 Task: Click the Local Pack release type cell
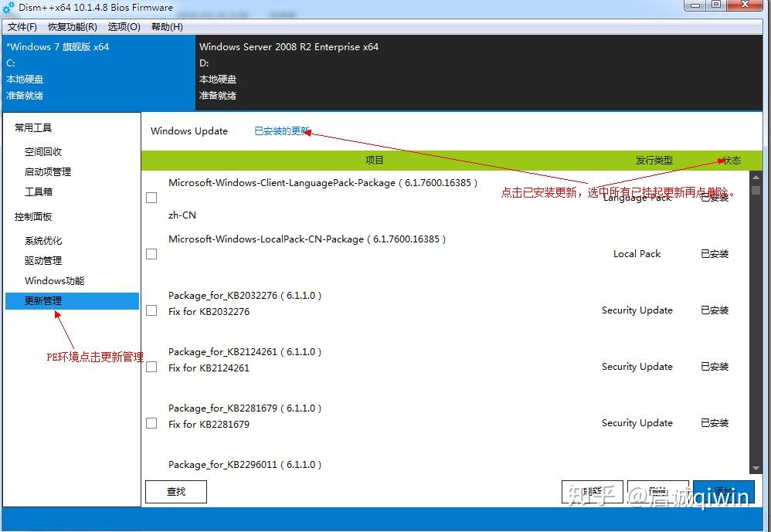point(637,254)
